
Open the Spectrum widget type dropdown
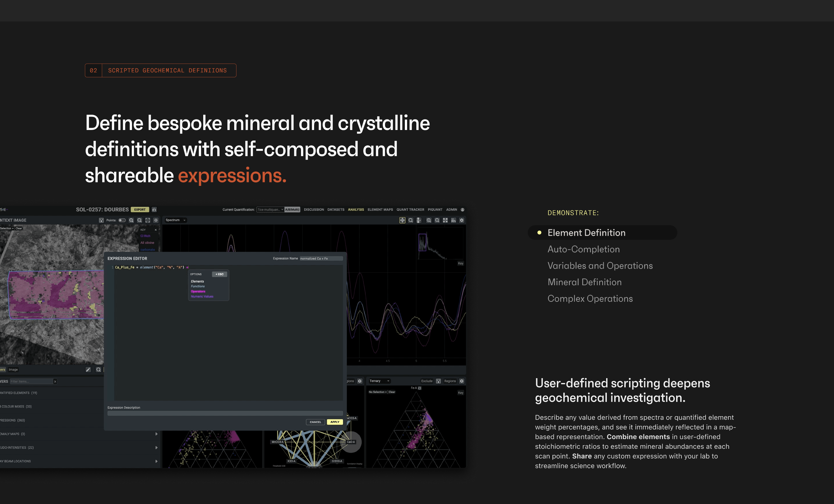point(175,220)
